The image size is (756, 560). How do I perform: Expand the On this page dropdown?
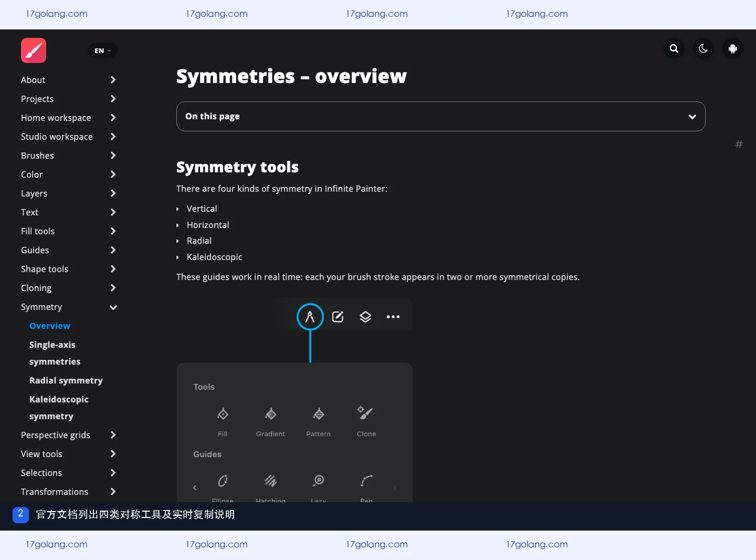[x=440, y=116]
